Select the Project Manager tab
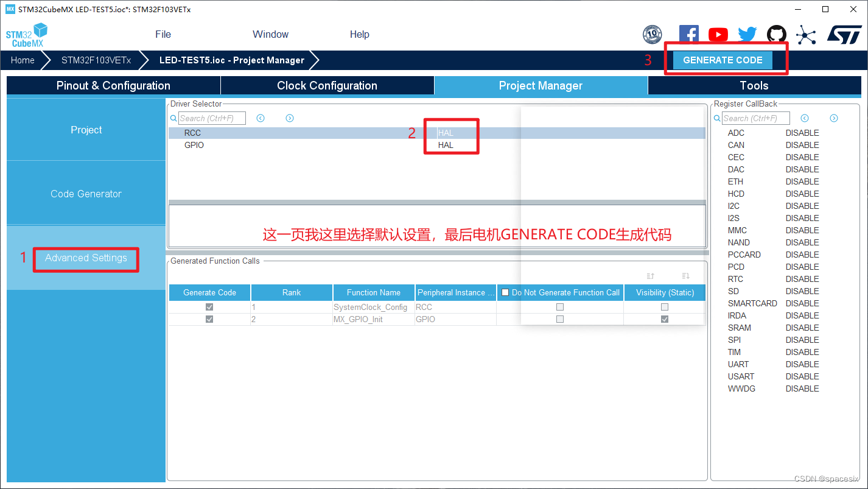The height and width of the screenshot is (489, 868). [541, 86]
